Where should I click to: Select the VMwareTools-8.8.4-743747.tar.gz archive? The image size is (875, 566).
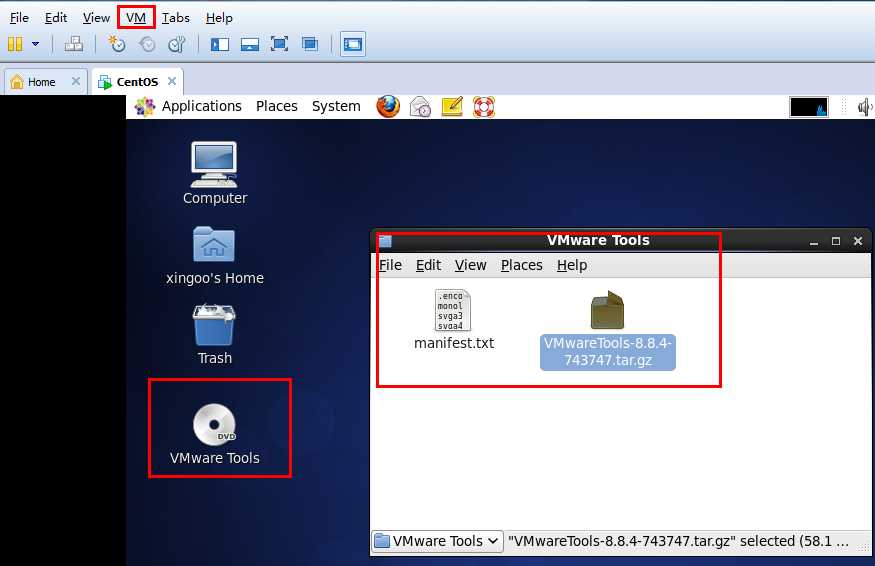pyautogui.click(x=608, y=330)
